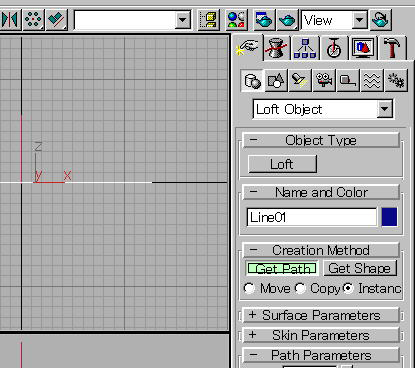Click the Loft button
The width and height of the screenshot is (415, 368).
[282, 164]
